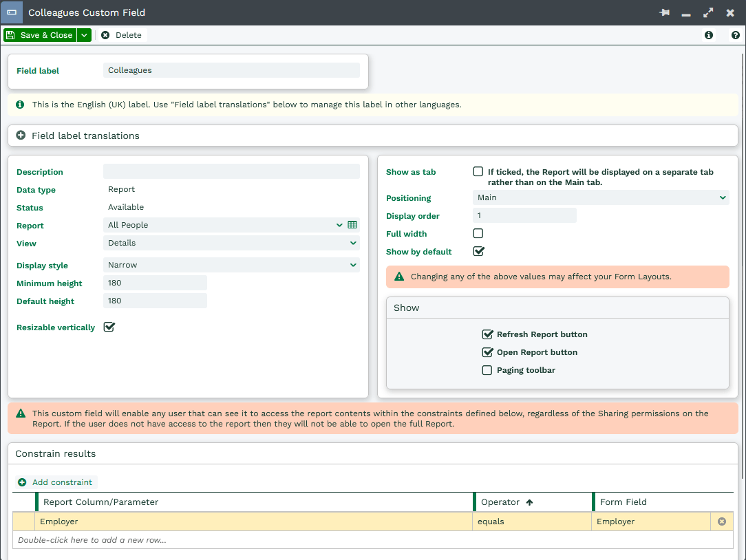This screenshot has height=560, width=746.
Task: Click the Colleagues Custom Field window icon
Action: (12, 12)
